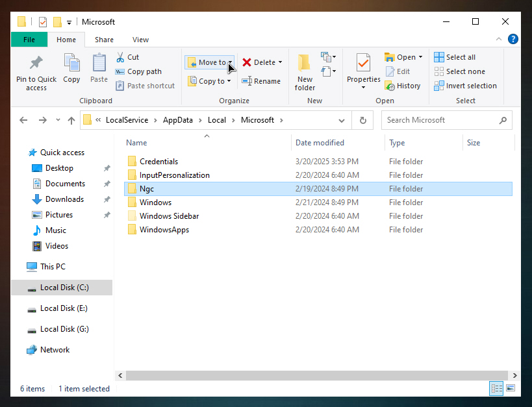Click Properties icon in quick access toolbar
This screenshot has width=532, height=407.
43,22
